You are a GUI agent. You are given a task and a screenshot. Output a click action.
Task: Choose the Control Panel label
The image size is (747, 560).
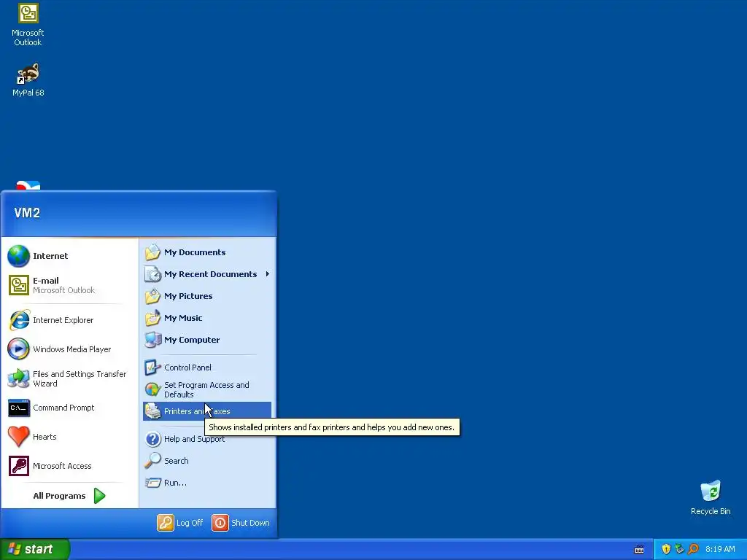tap(187, 367)
